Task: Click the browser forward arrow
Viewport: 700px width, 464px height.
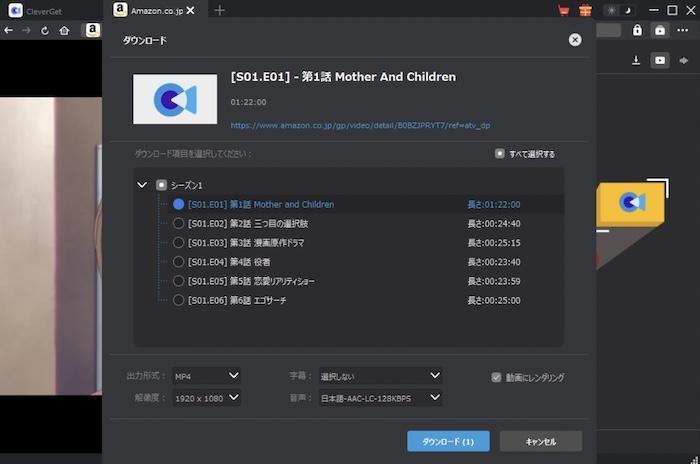Action: pos(26,30)
